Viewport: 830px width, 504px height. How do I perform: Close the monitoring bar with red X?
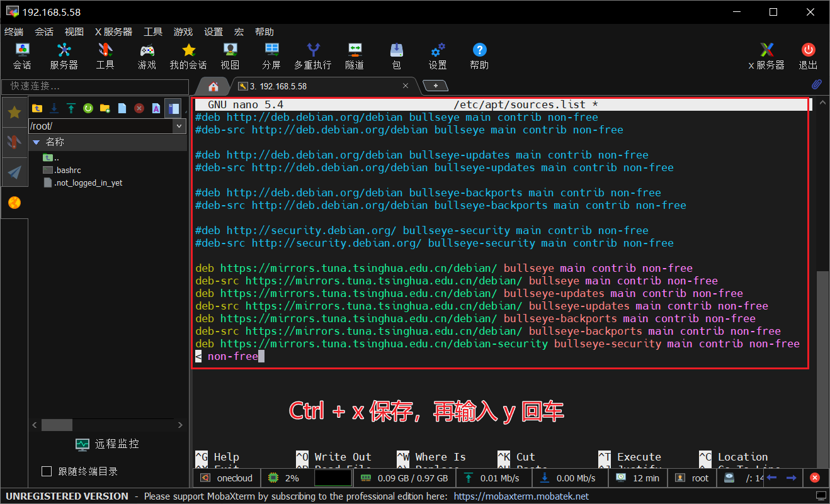[815, 478]
